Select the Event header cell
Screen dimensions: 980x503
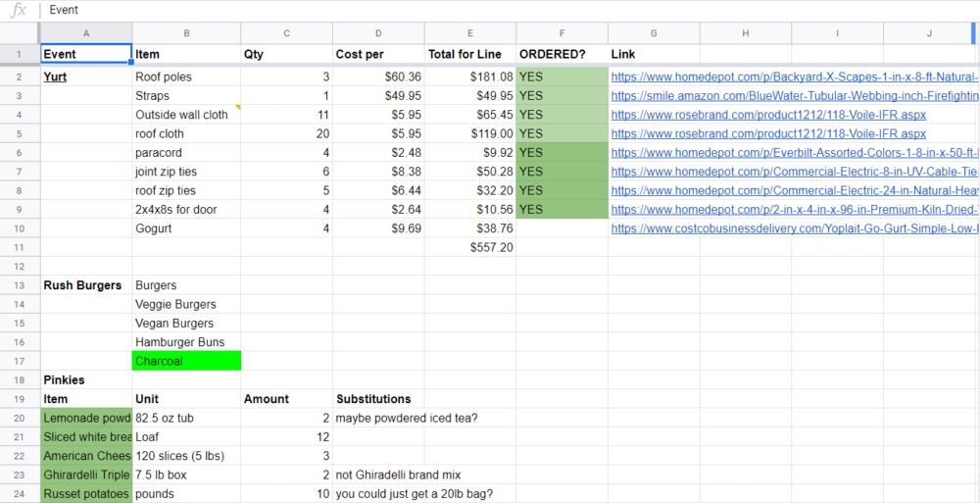coord(86,55)
